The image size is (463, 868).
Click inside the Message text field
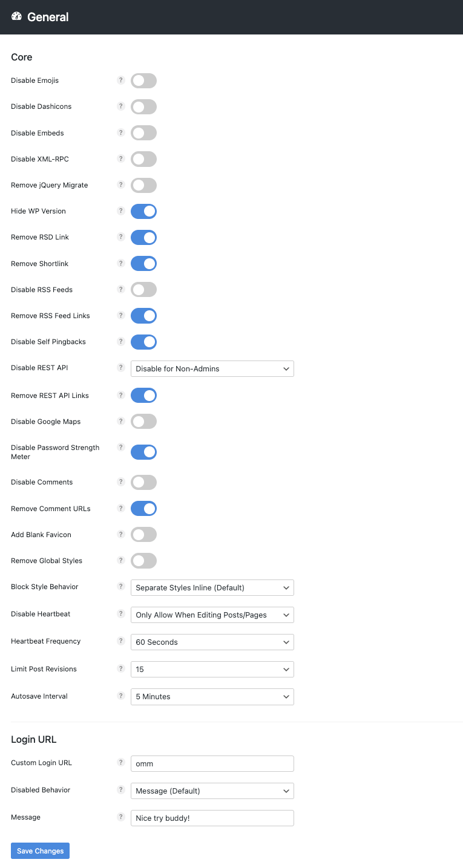coord(212,817)
